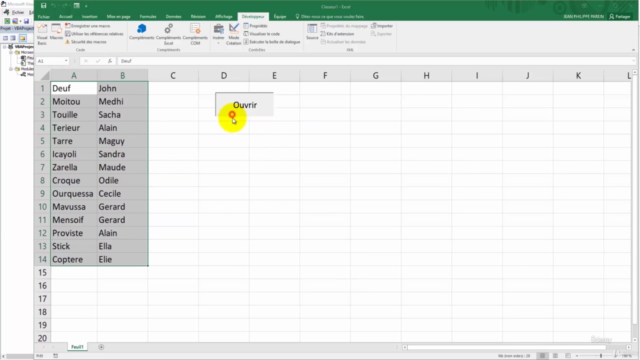Click the Partager button
This screenshot has width=640, height=360.
point(620,17)
